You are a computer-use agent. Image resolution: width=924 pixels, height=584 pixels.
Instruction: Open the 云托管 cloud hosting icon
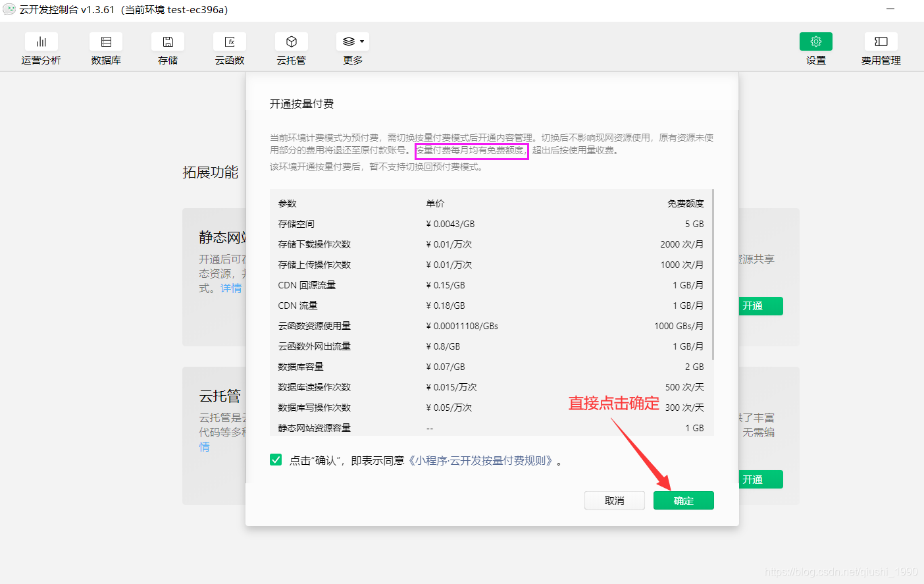coord(292,42)
